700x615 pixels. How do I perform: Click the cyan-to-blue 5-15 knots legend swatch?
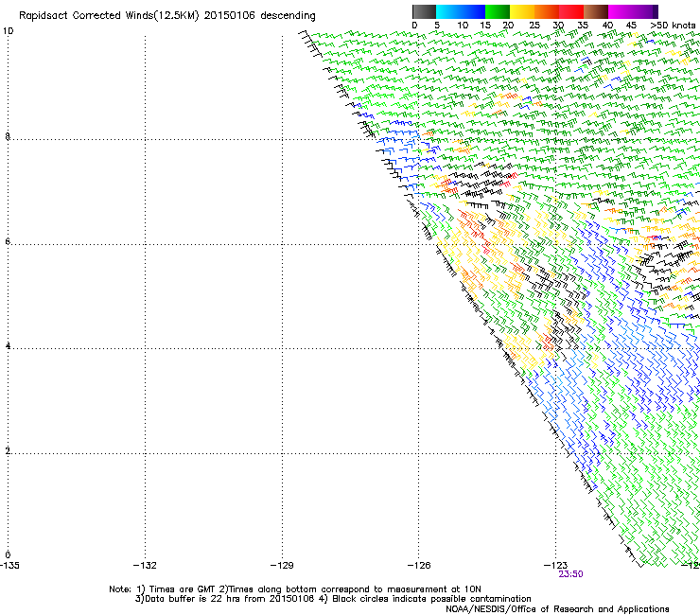pos(461,11)
